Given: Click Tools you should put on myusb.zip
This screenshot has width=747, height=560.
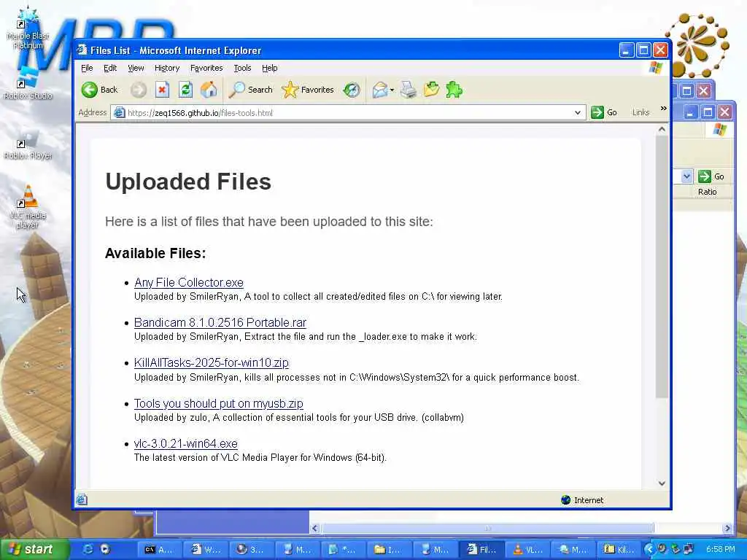Looking at the screenshot, I should pyautogui.click(x=218, y=403).
